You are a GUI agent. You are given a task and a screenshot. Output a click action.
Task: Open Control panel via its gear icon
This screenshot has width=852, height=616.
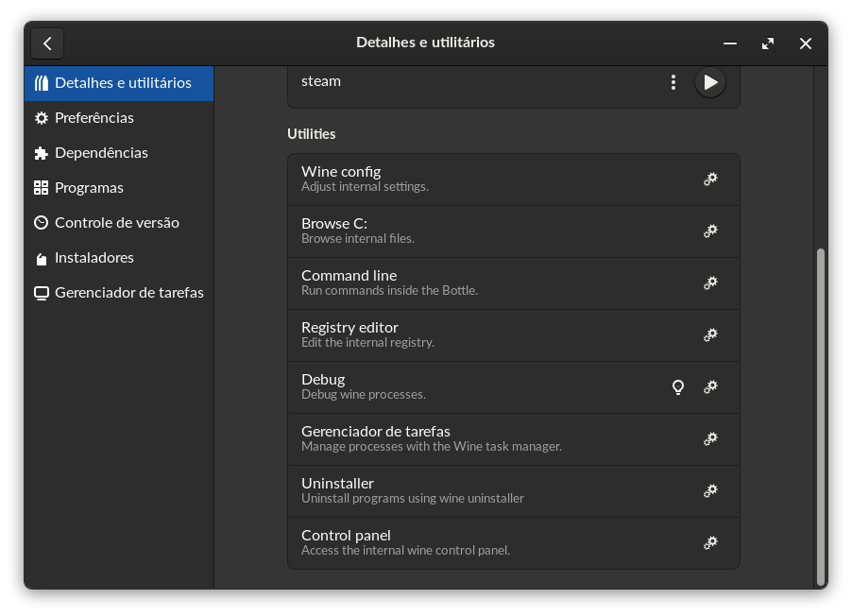[710, 542]
